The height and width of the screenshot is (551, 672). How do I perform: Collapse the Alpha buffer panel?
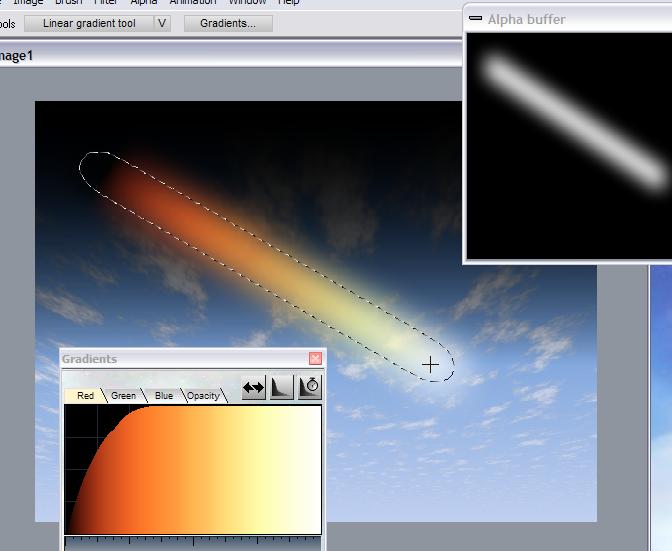tap(476, 18)
